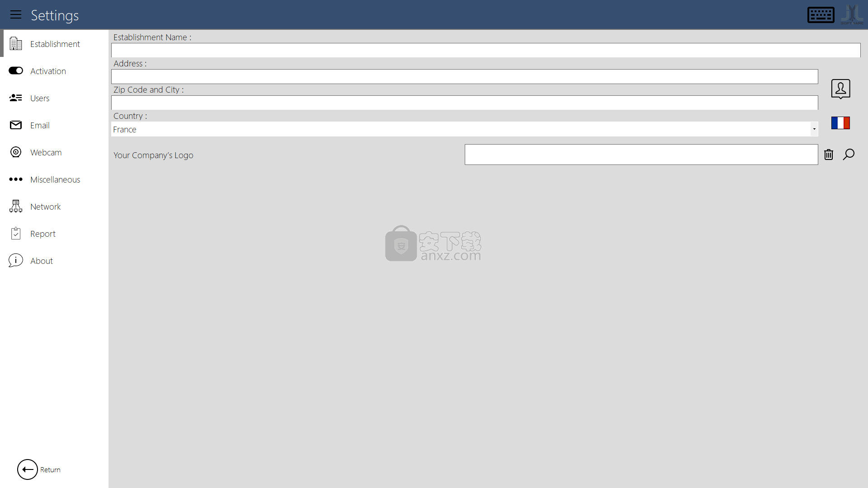Click the delete logo trash icon
868x488 pixels.
click(x=829, y=155)
